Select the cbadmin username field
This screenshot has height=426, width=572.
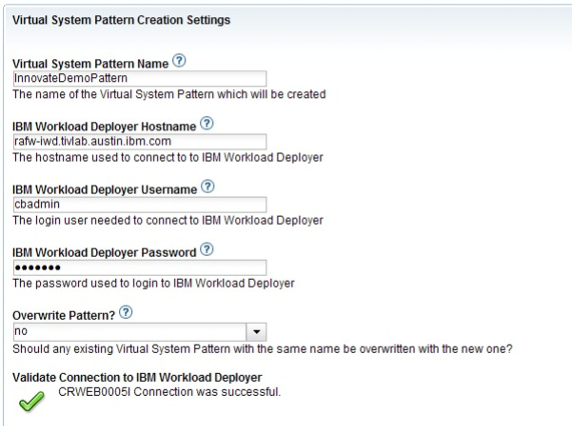140,205
